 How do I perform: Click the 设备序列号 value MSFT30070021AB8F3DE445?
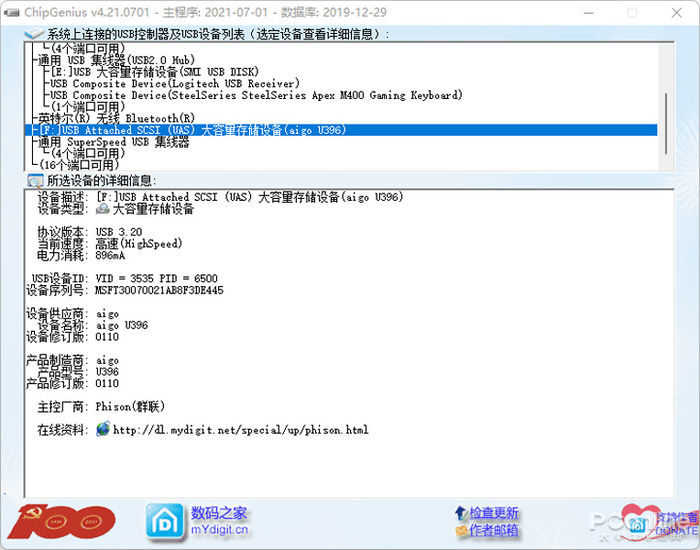(159, 290)
